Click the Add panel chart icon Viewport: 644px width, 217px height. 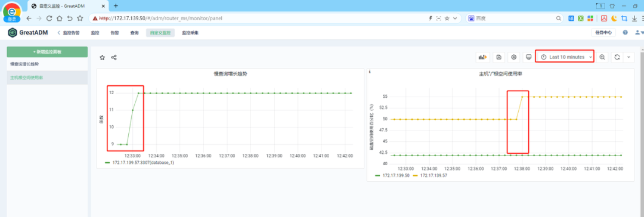pos(482,57)
